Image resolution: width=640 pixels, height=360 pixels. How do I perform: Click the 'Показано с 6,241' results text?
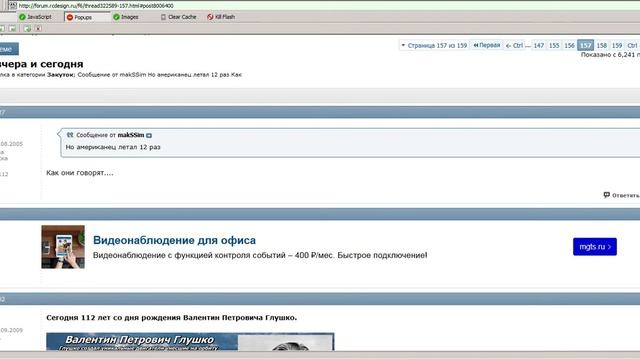coord(610,55)
